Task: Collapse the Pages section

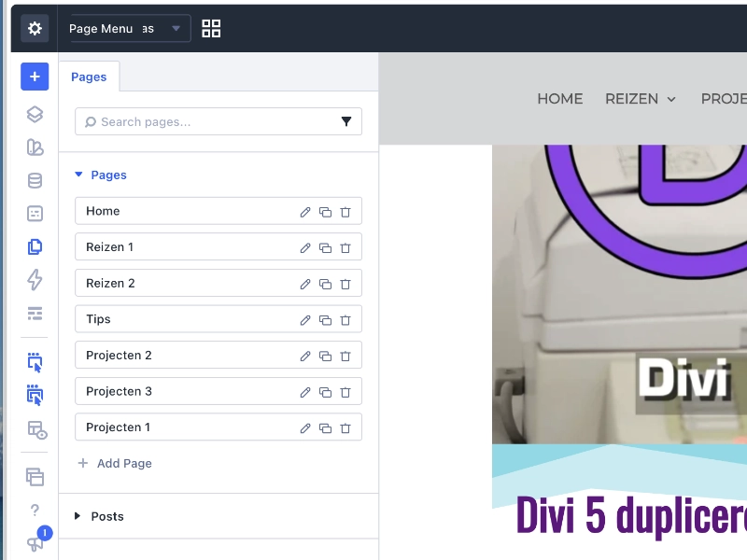Action: (101, 175)
